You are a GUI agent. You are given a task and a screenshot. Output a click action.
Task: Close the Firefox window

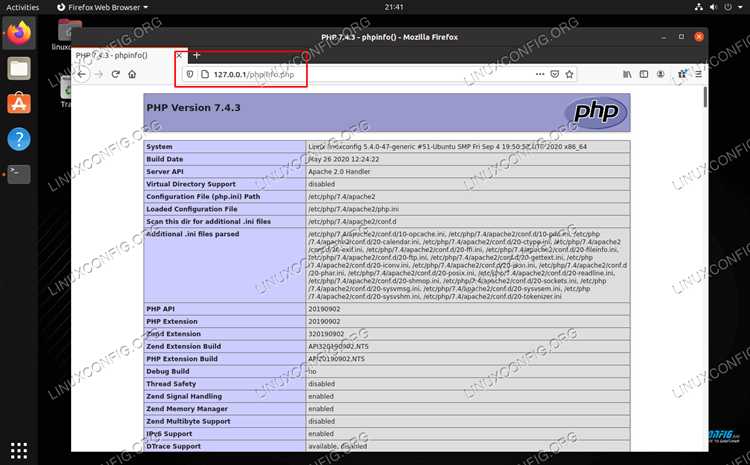pyautogui.click(x=699, y=37)
